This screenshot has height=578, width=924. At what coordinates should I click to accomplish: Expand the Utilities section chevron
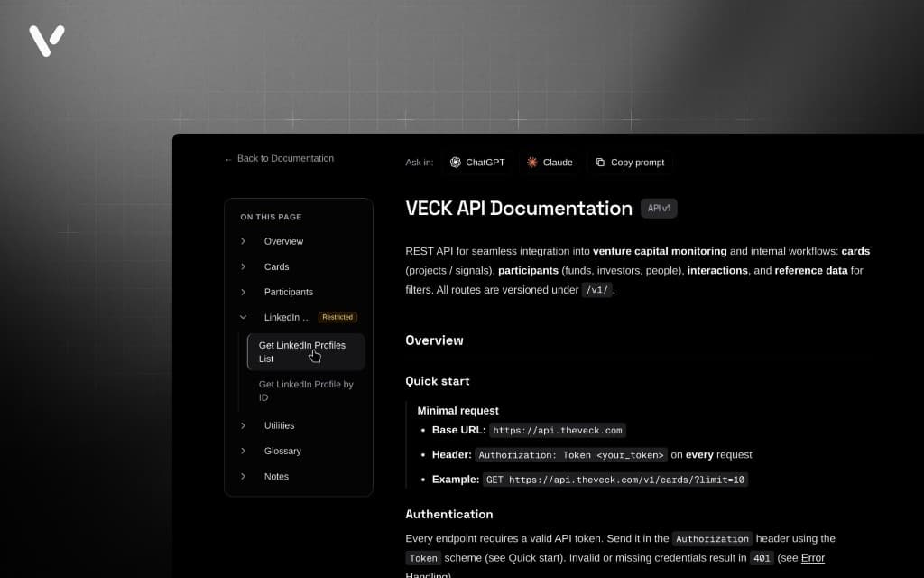[243, 425]
